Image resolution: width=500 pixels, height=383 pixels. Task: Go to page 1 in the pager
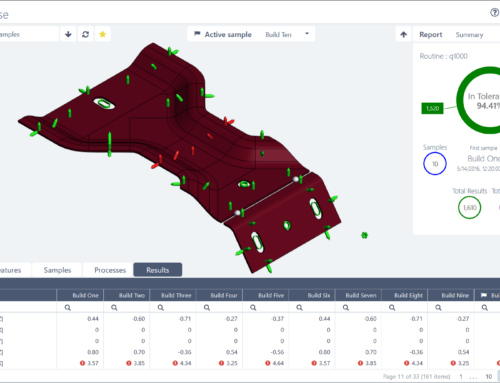coord(461,377)
